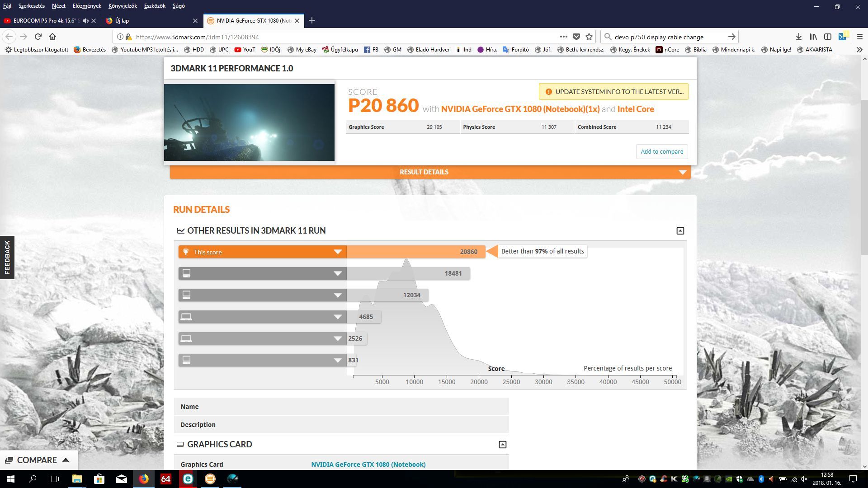Viewport: 868px width, 488px height.
Task: Open the Eszközök menu
Action: 155,6
